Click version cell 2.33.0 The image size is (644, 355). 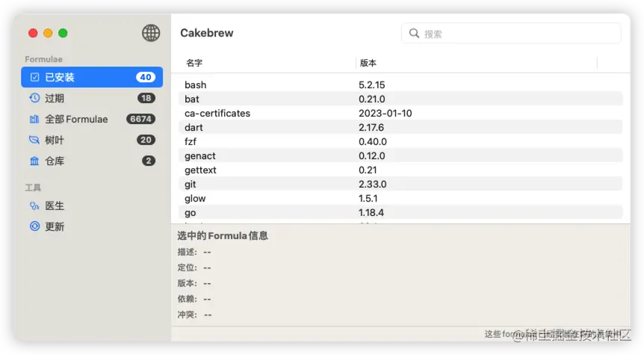click(373, 184)
